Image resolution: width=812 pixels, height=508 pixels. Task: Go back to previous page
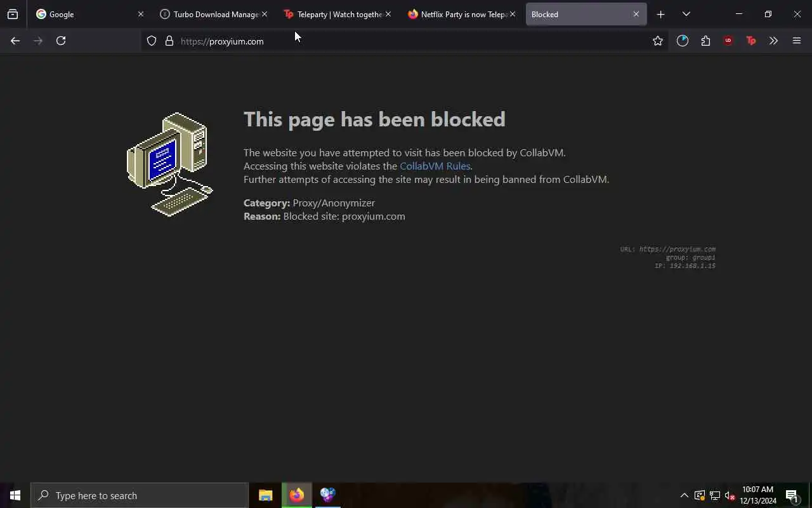pyautogui.click(x=15, y=41)
